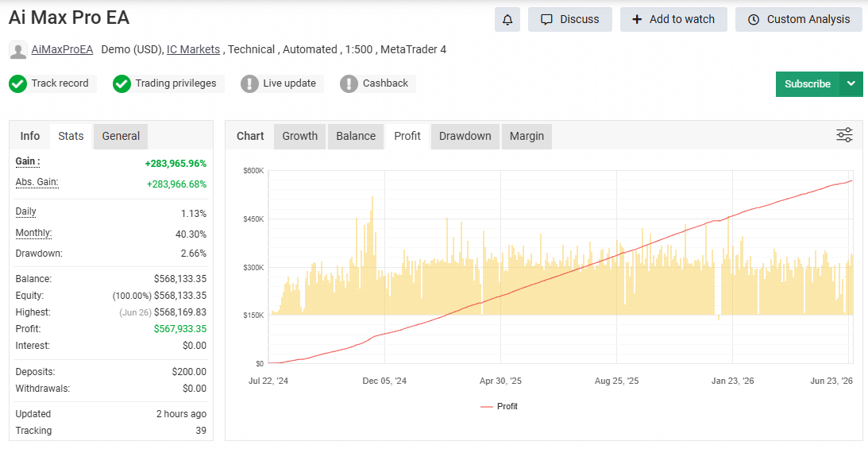Switch to the General tab
Screen dimensions: 868x453
pos(121,136)
